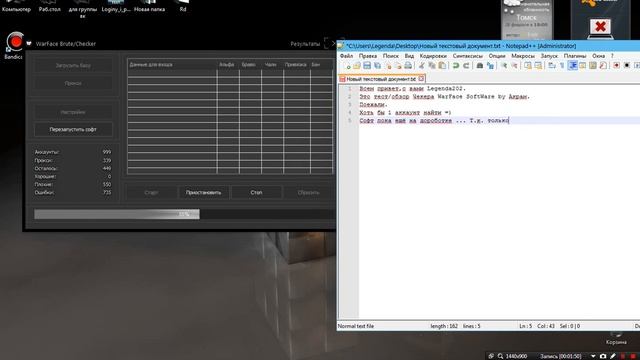Open the Опции menu
This screenshot has width=640, height=360.
point(497,56)
